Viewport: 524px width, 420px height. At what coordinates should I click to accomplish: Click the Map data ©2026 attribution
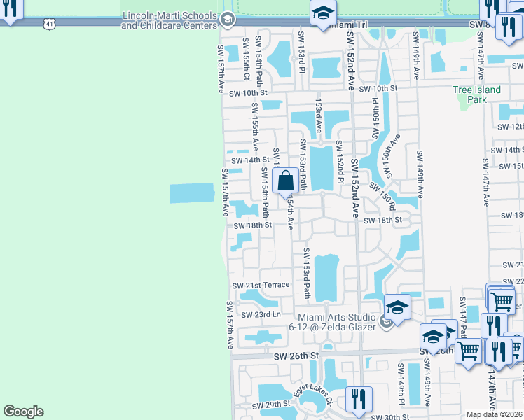click(495, 415)
